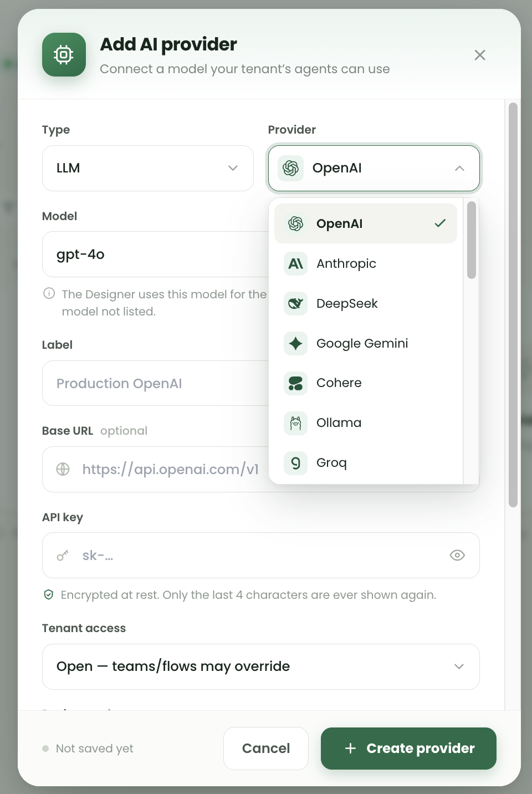Click the Label field with Production OpenAI placeholder
This screenshot has width=532, height=794.
click(x=156, y=383)
